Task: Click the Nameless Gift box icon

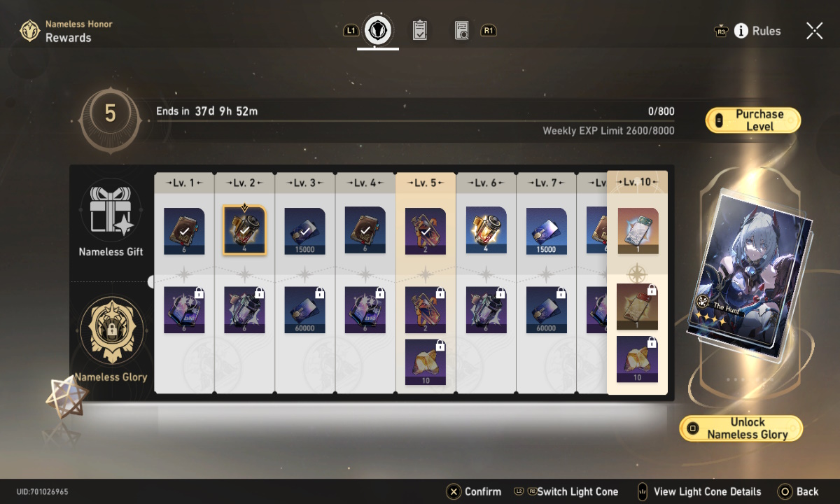Action: (112, 210)
